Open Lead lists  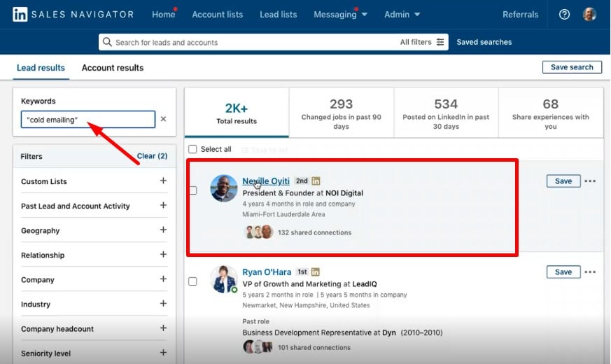pos(279,15)
